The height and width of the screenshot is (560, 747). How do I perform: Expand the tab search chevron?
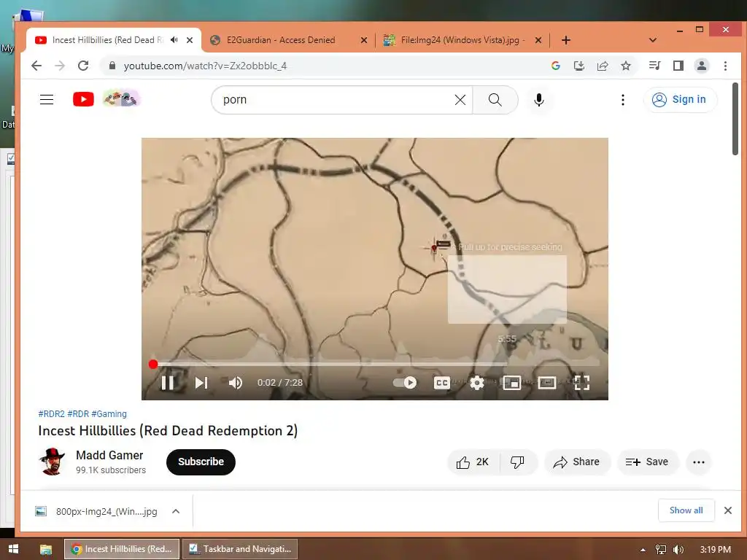click(x=653, y=40)
